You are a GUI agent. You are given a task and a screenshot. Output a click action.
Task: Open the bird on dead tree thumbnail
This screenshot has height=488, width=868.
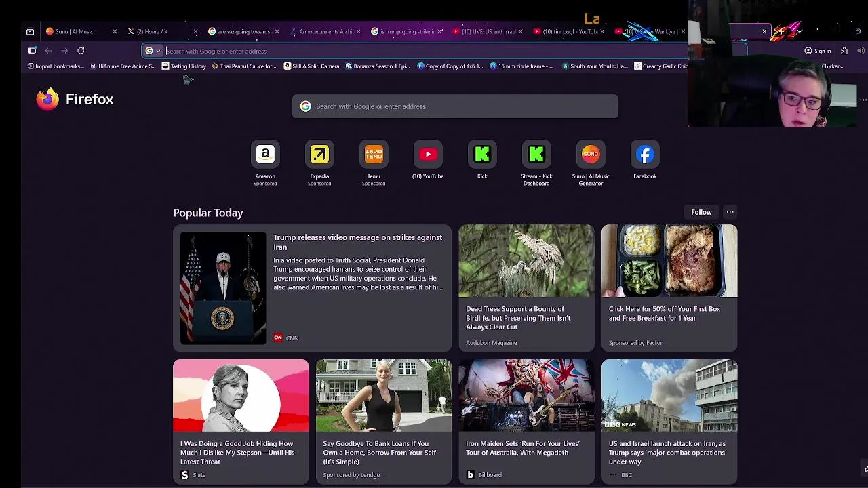(x=526, y=261)
